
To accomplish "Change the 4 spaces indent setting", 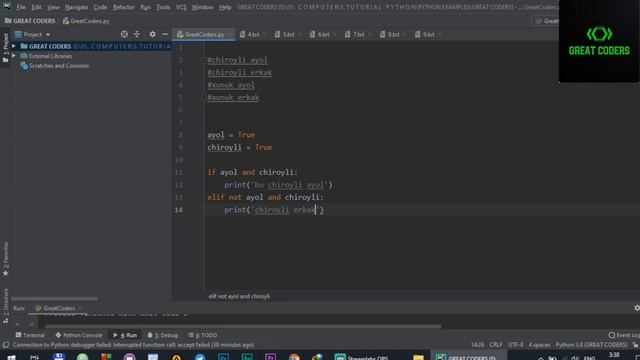I will tap(539, 345).
